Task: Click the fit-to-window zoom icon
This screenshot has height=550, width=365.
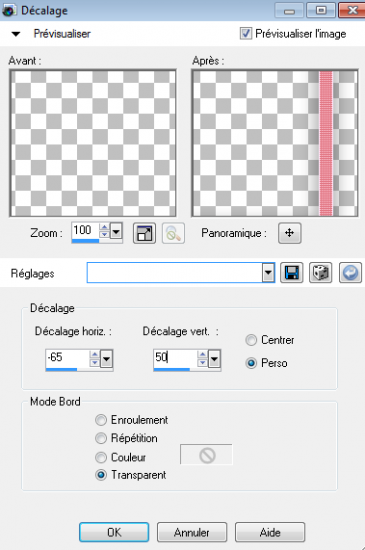Action: [x=144, y=233]
